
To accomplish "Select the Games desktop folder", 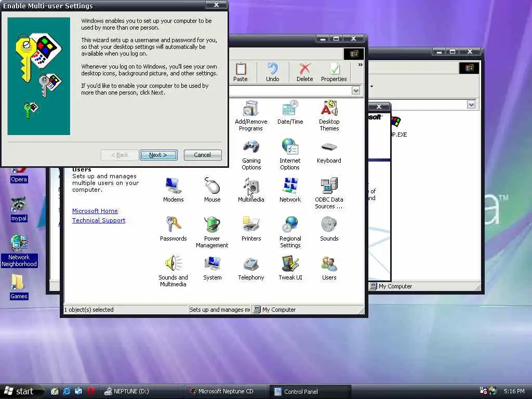I will pos(19,287).
